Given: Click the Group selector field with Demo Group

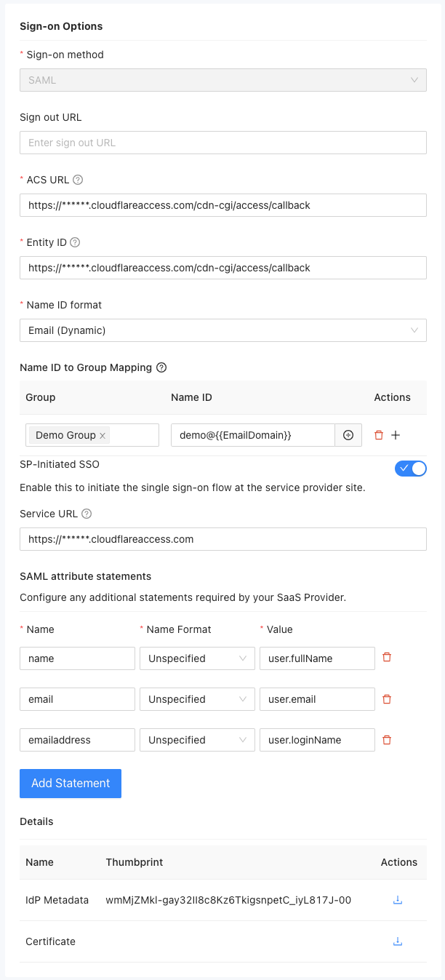Looking at the screenshot, I should click(92, 435).
